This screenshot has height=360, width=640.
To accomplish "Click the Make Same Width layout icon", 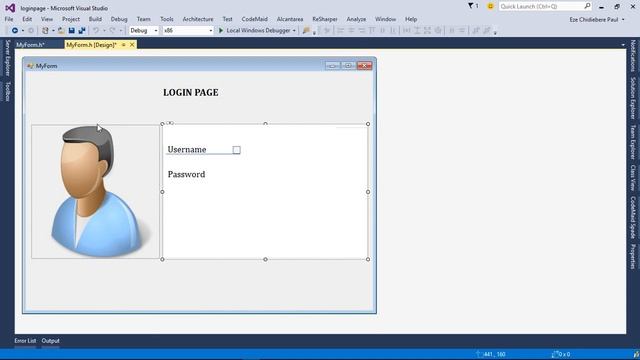I will click(x=407, y=31).
